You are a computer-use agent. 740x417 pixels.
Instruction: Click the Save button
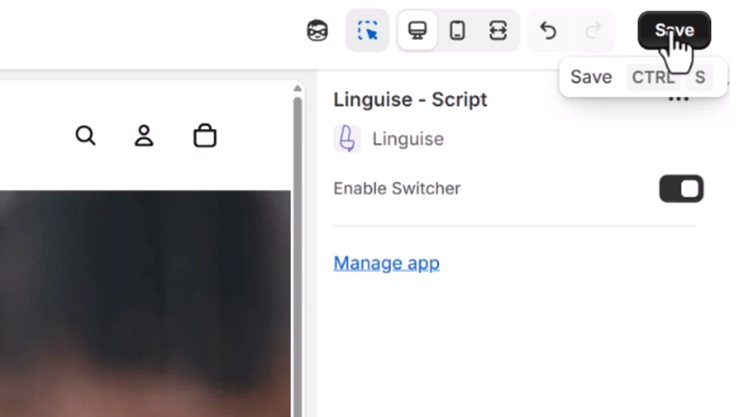click(673, 30)
